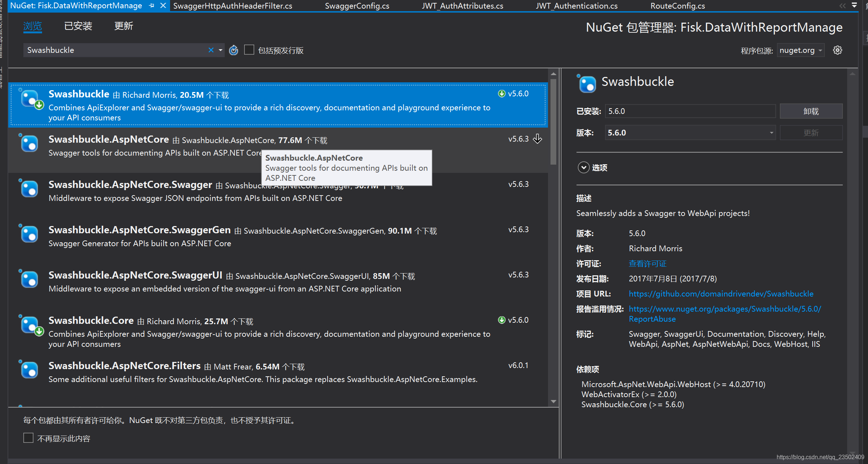Click the download arrow for Swashbuckle.AspNetCore

click(x=538, y=139)
